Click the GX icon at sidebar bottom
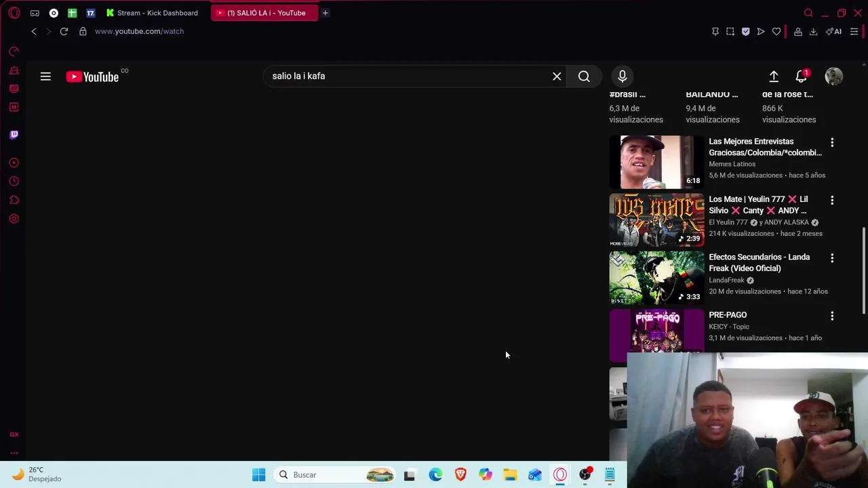Image resolution: width=868 pixels, height=488 pixels. [14, 434]
